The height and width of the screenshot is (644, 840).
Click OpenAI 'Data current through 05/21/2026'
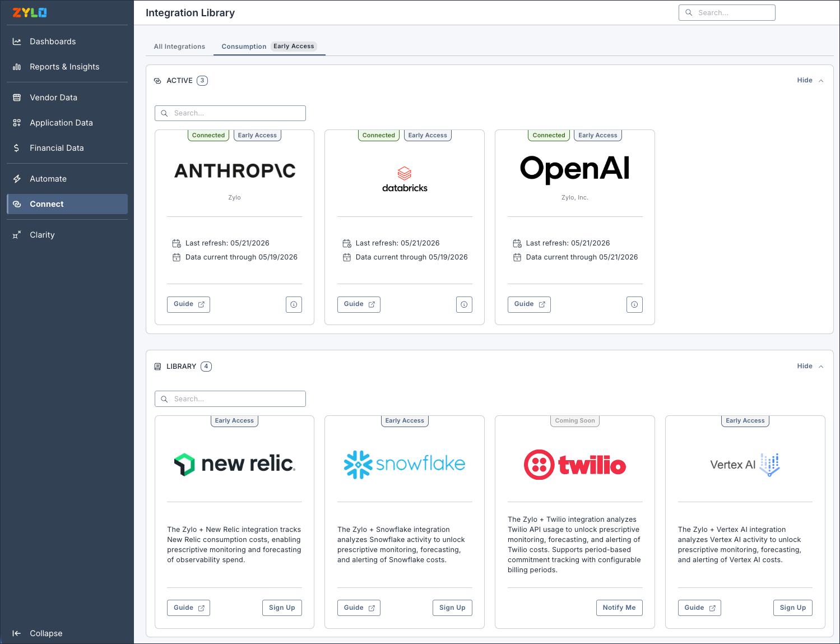(x=582, y=257)
